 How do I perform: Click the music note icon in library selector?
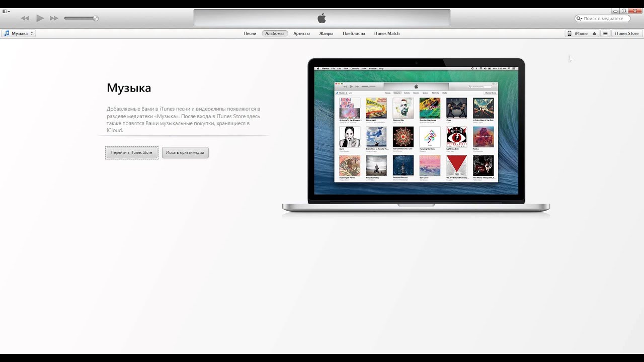pos(7,33)
